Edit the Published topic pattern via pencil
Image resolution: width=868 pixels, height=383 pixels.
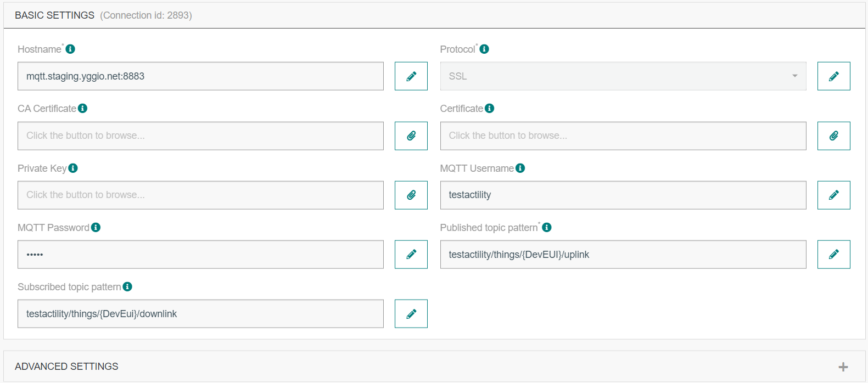pos(833,254)
